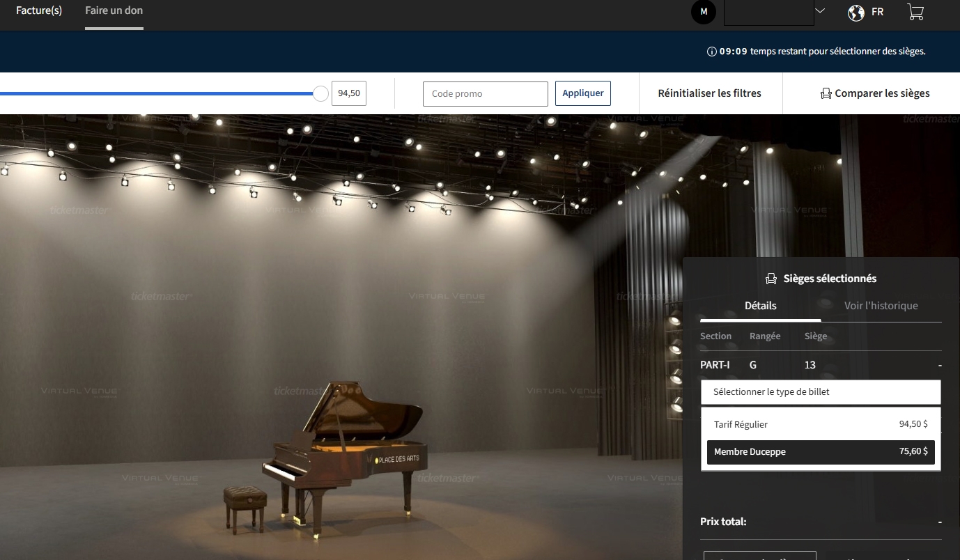Click Réinitialiser les filtres
The width and height of the screenshot is (960, 560).
709,93
